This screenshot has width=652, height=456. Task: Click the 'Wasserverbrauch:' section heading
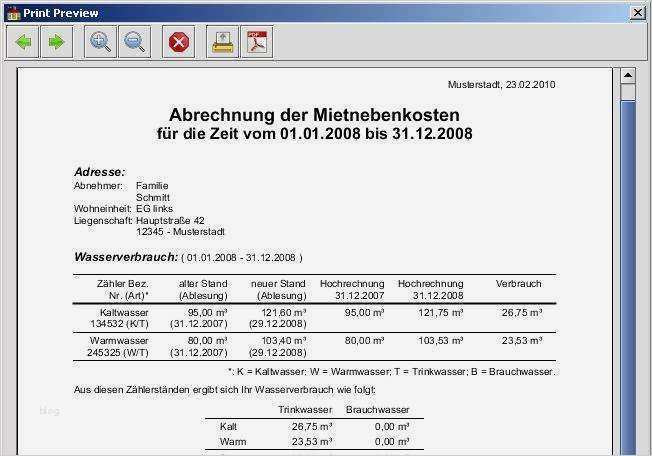pos(126,257)
